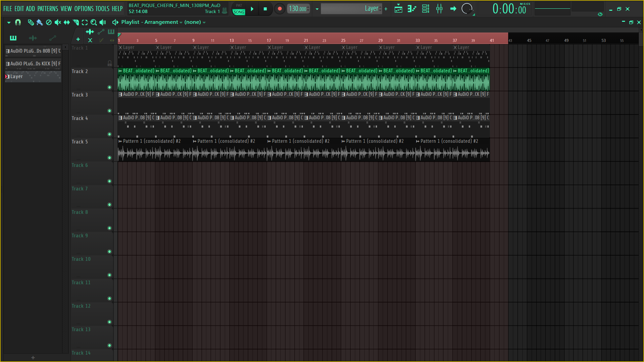
Task: Open the OPTIONS menu
Action: 84,9
